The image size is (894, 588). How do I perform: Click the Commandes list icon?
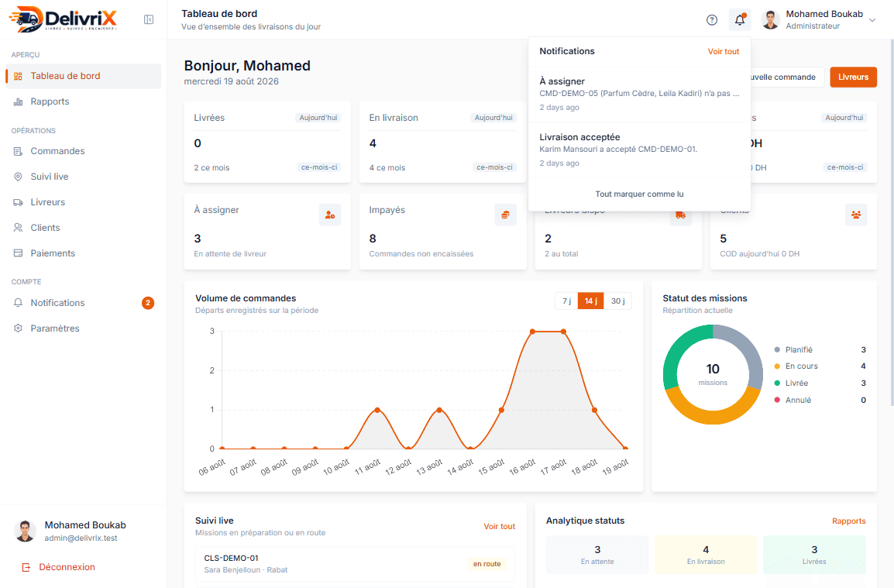point(19,151)
